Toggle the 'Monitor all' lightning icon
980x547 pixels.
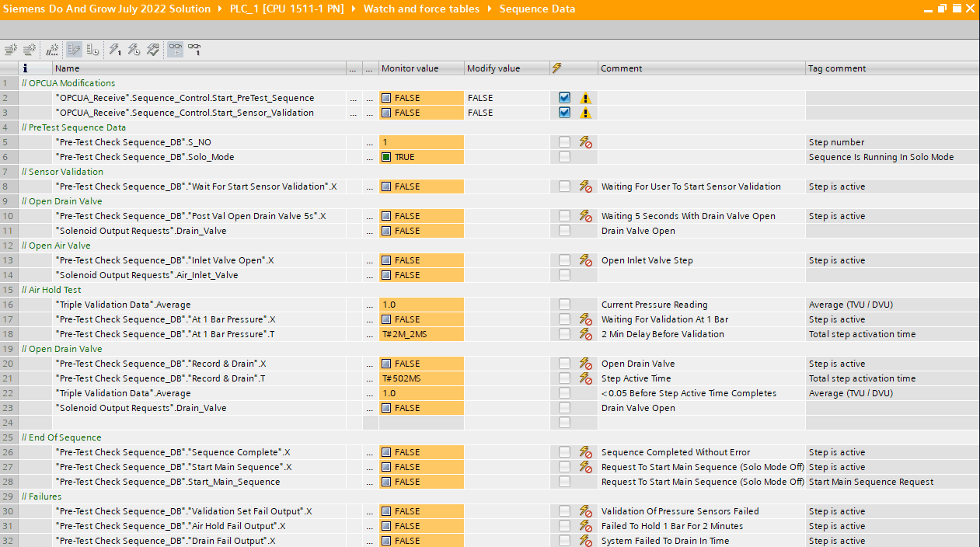click(x=73, y=49)
